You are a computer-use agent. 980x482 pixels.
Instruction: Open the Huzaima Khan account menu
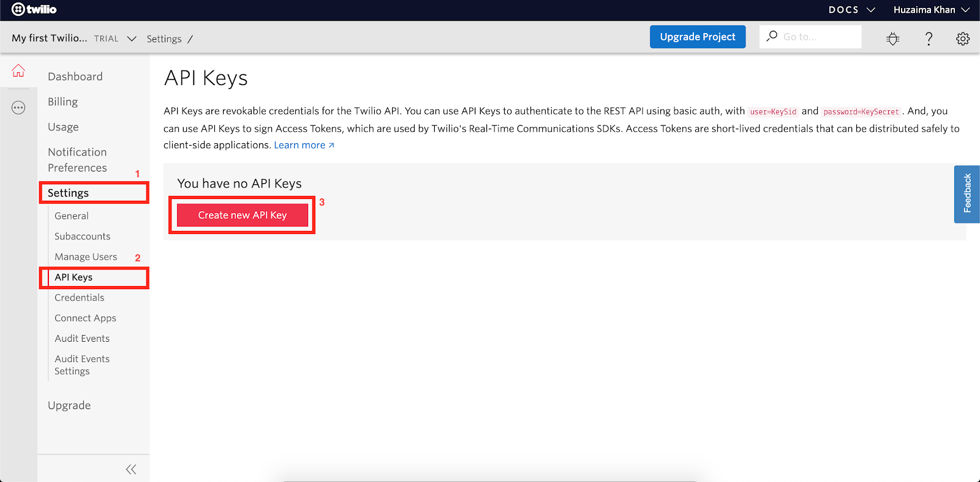pyautogui.click(x=932, y=10)
